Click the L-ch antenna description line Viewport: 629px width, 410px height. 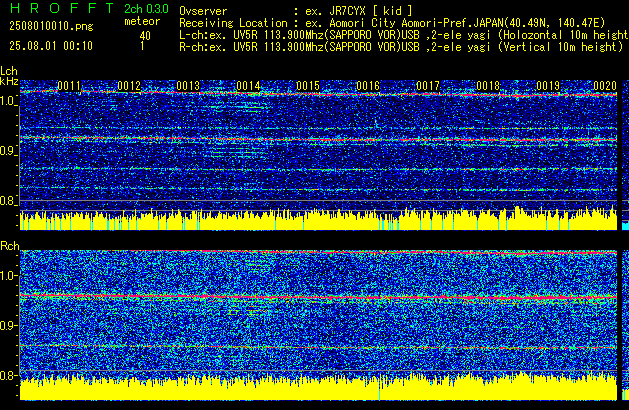[404, 35]
